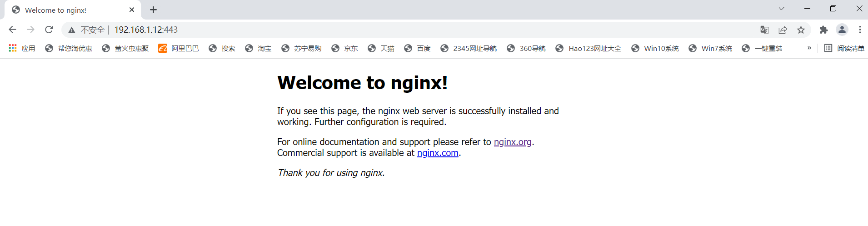Open the 一键重装 bookmark

(762, 48)
